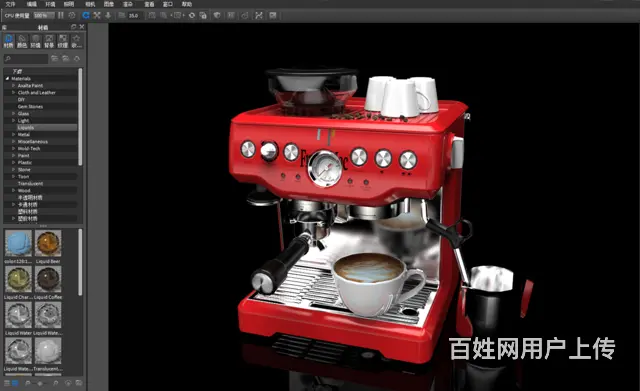Click the import folder icon beside search
The width and height of the screenshot is (640, 391).
(x=66, y=59)
